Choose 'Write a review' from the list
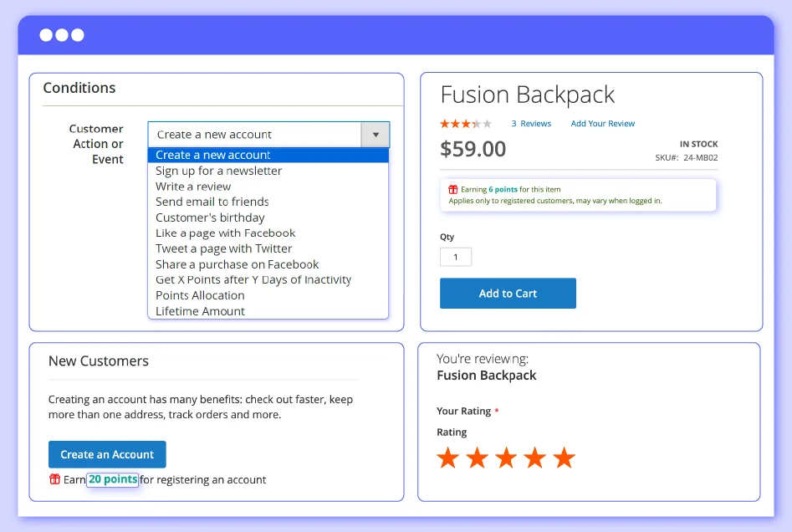 (x=193, y=187)
